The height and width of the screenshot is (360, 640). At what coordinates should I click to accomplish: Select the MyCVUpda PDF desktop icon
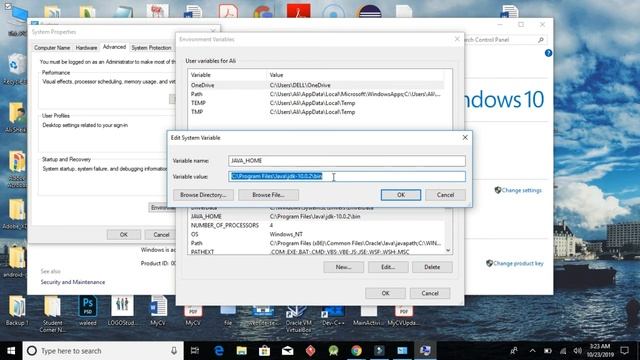click(x=403, y=315)
